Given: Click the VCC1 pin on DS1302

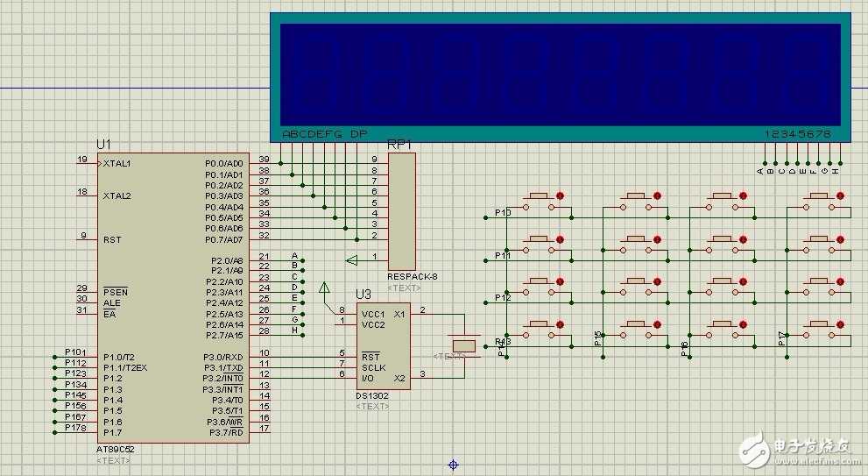Looking at the screenshot, I should coord(373,314).
